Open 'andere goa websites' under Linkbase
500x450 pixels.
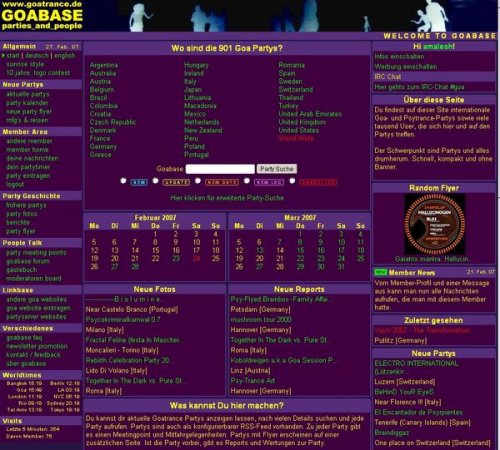pos(36,300)
